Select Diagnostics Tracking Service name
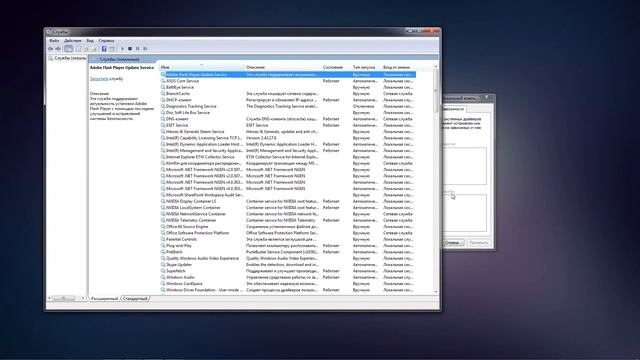The width and height of the screenshot is (640, 360). pos(191,106)
